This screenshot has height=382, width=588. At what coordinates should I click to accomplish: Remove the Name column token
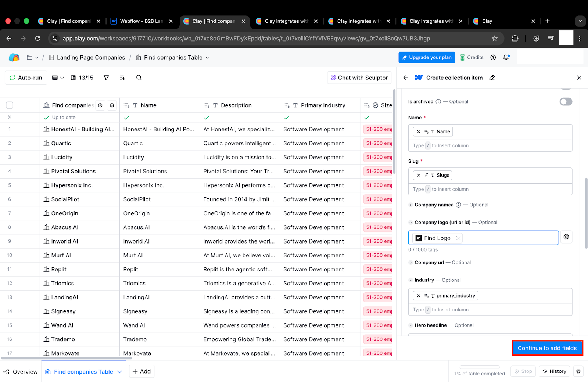(x=419, y=131)
